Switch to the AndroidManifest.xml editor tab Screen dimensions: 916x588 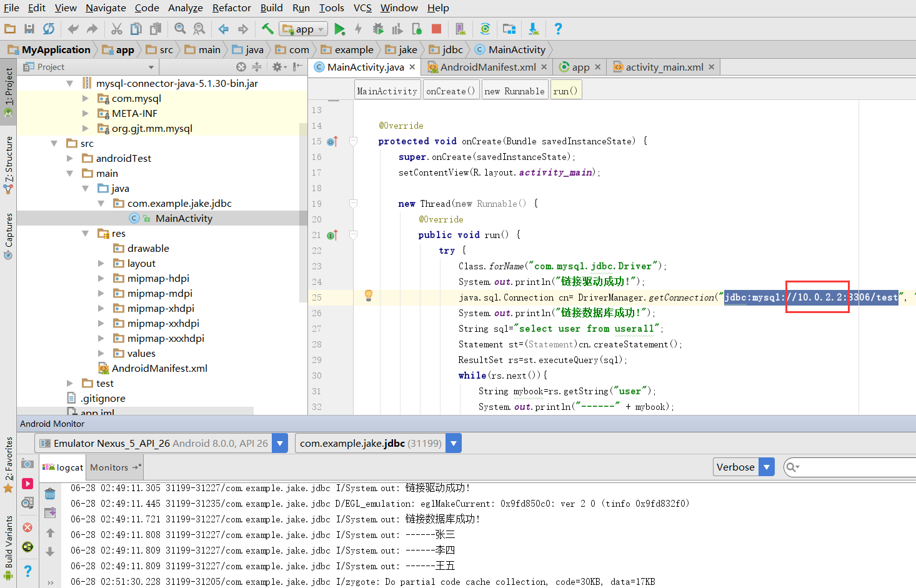pos(487,67)
